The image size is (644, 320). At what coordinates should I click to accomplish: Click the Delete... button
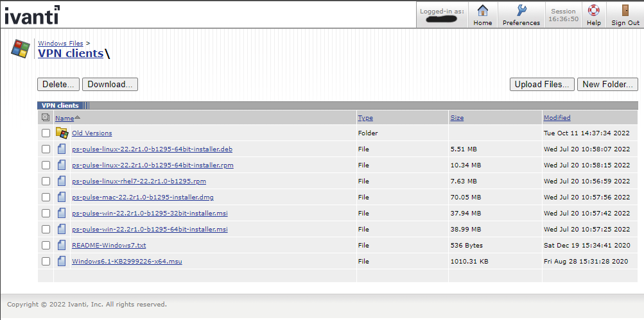click(x=58, y=84)
